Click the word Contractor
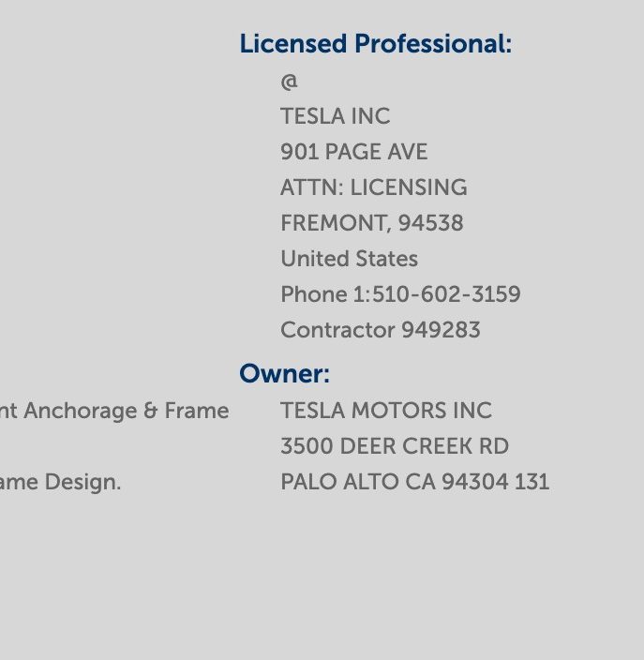 337,330
